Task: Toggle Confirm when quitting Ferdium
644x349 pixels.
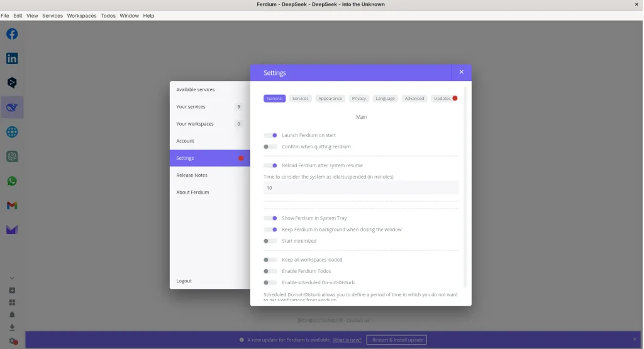Action: point(270,147)
